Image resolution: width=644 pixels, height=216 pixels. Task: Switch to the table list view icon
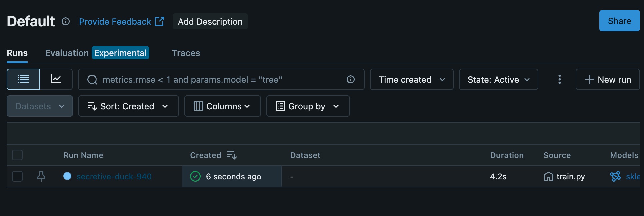point(23,79)
